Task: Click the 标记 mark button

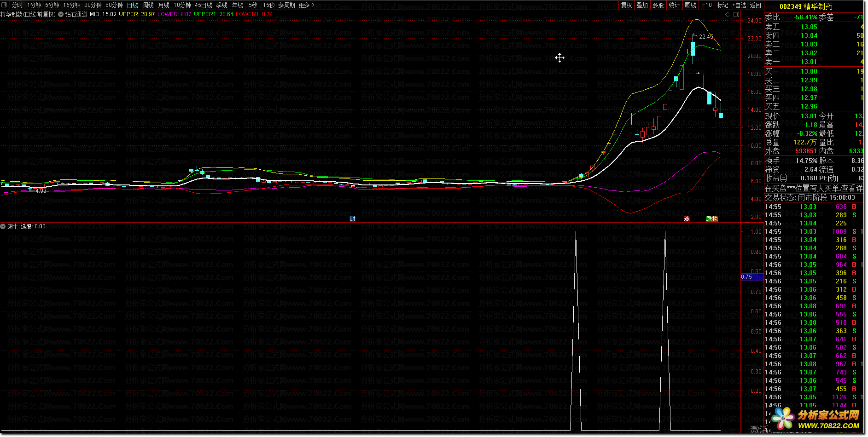Action: 723,5
